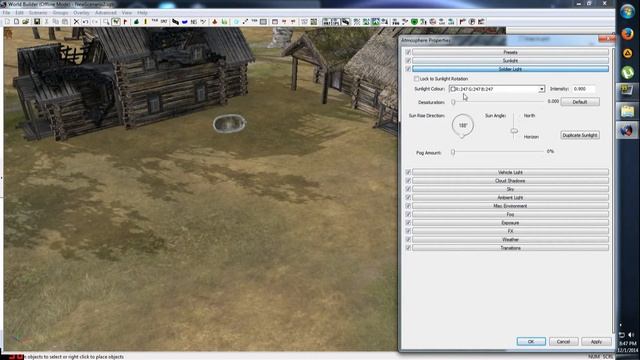Collapse the Soldier Light section bar
Viewport: 640px width, 360px height.
point(510,69)
